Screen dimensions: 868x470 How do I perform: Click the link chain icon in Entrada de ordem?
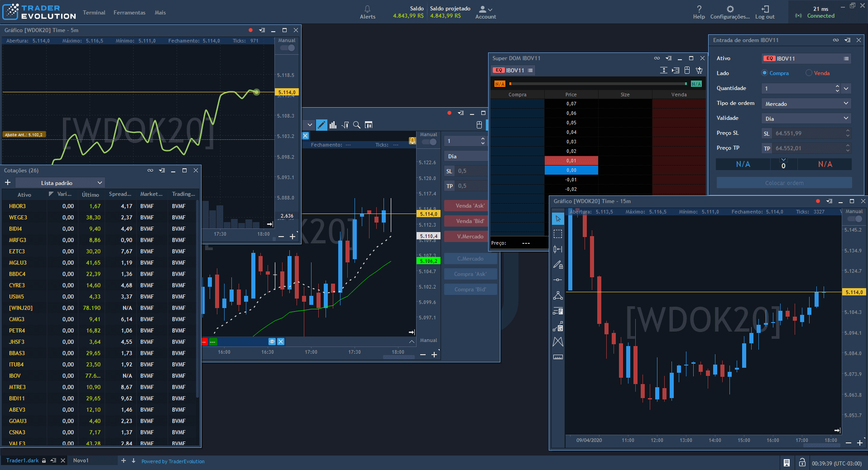click(x=835, y=40)
